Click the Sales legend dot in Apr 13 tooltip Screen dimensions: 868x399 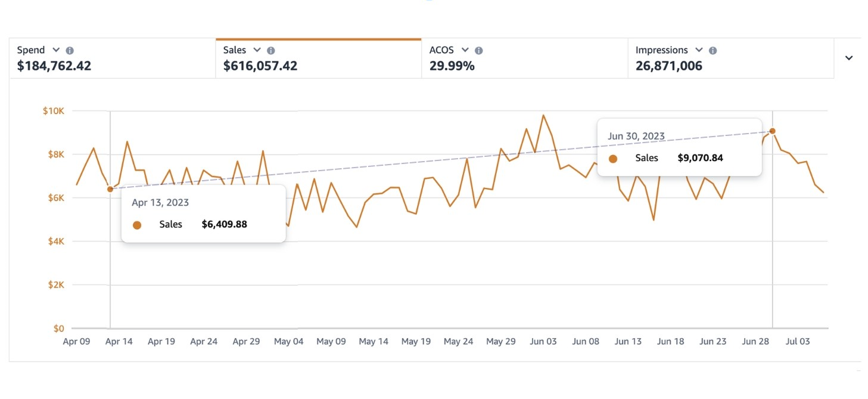[x=137, y=225]
